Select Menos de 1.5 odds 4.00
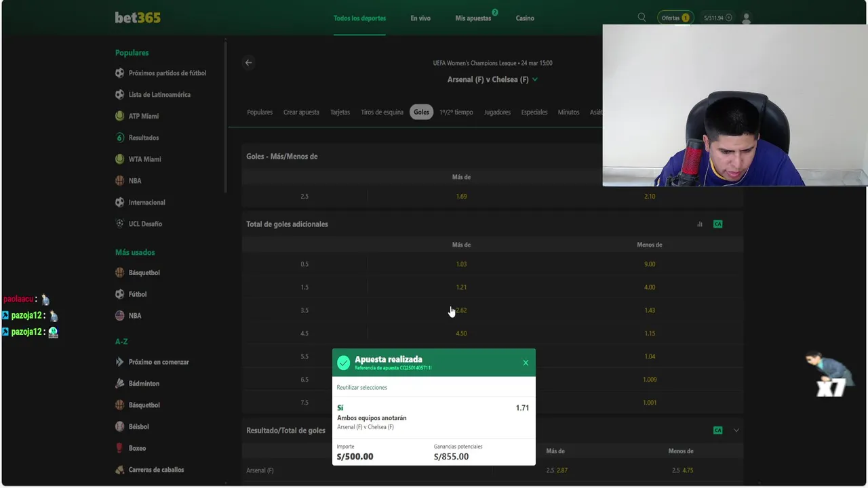This screenshot has width=868, height=488. click(650, 287)
